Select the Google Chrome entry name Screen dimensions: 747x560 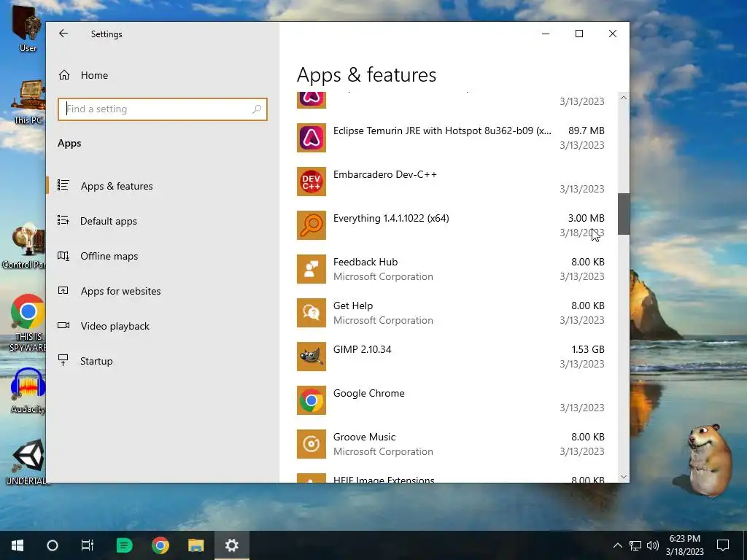(x=368, y=393)
